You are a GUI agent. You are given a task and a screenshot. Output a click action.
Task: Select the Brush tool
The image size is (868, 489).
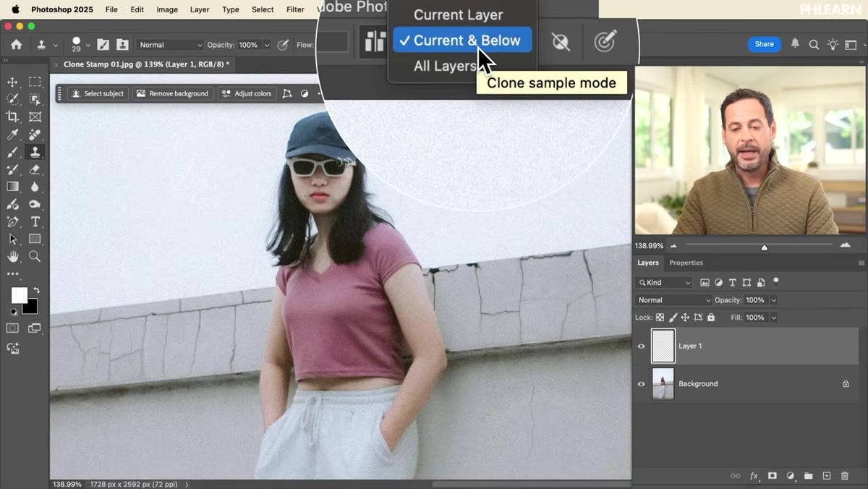[x=12, y=152]
